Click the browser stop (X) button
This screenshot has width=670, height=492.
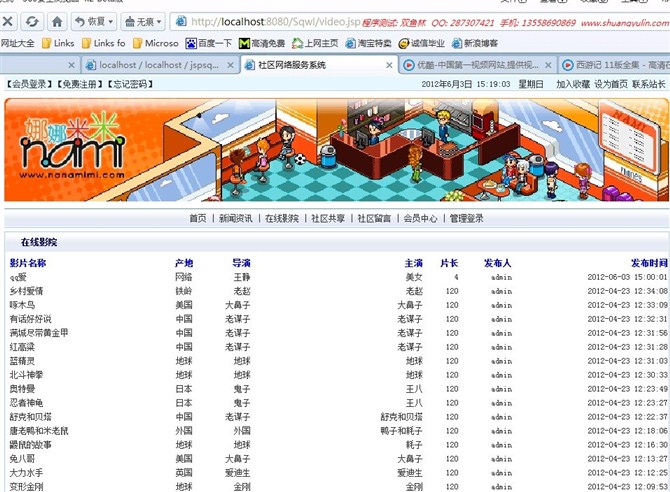click(x=8, y=21)
